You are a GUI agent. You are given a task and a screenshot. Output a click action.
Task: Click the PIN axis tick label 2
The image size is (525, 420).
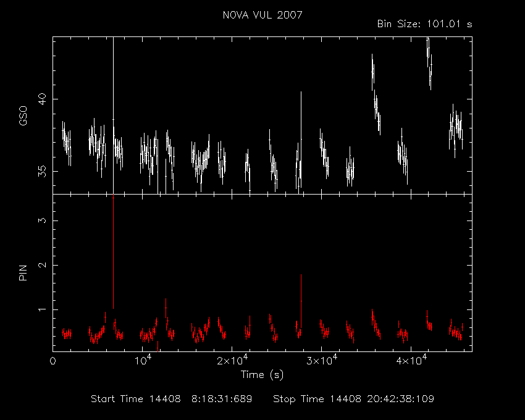[x=42, y=265]
